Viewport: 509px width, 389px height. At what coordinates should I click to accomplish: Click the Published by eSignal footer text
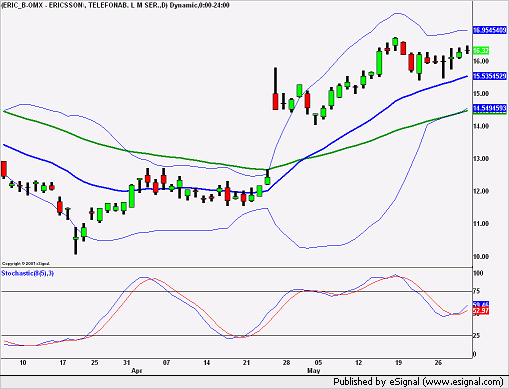pos(418,382)
